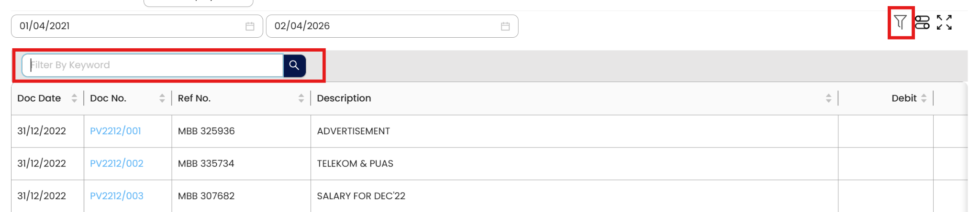Select the SALARY FOR DEC'22 row
This screenshot has width=980, height=212.
coord(361,196)
